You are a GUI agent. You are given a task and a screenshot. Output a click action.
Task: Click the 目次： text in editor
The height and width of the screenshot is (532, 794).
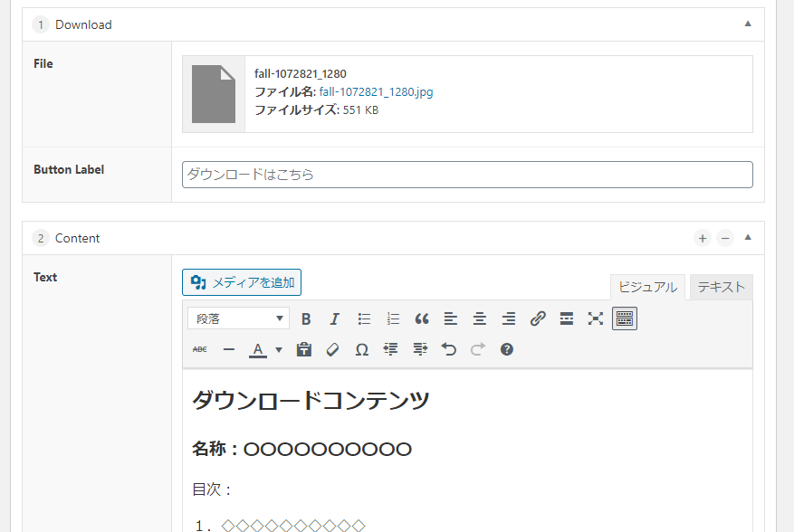212,489
